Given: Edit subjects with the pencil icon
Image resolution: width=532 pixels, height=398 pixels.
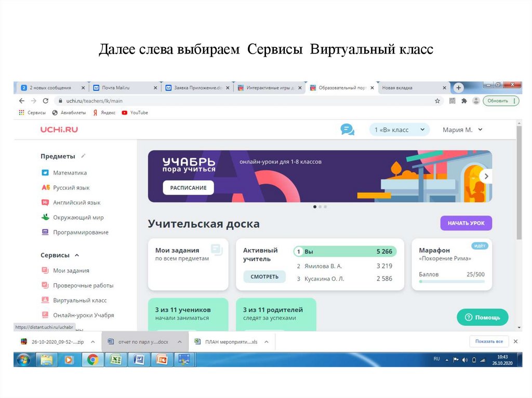Looking at the screenshot, I should 83,156.
